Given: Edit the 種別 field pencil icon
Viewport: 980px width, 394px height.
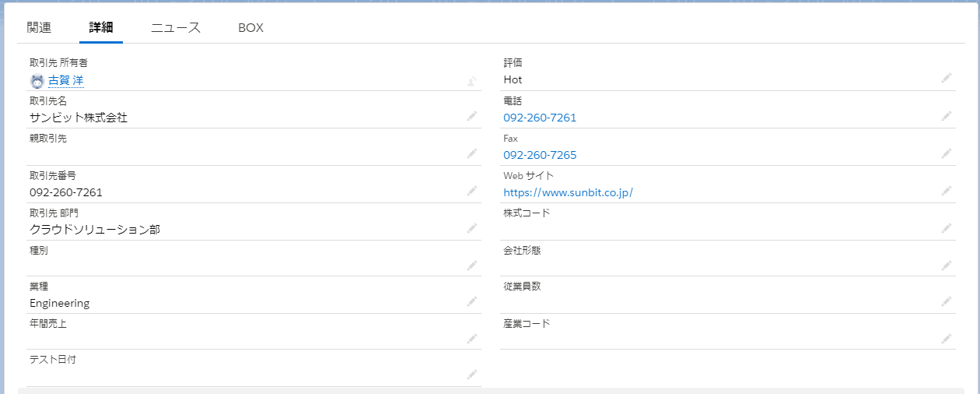Looking at the screenshot, I should click(x=471, y=266).
